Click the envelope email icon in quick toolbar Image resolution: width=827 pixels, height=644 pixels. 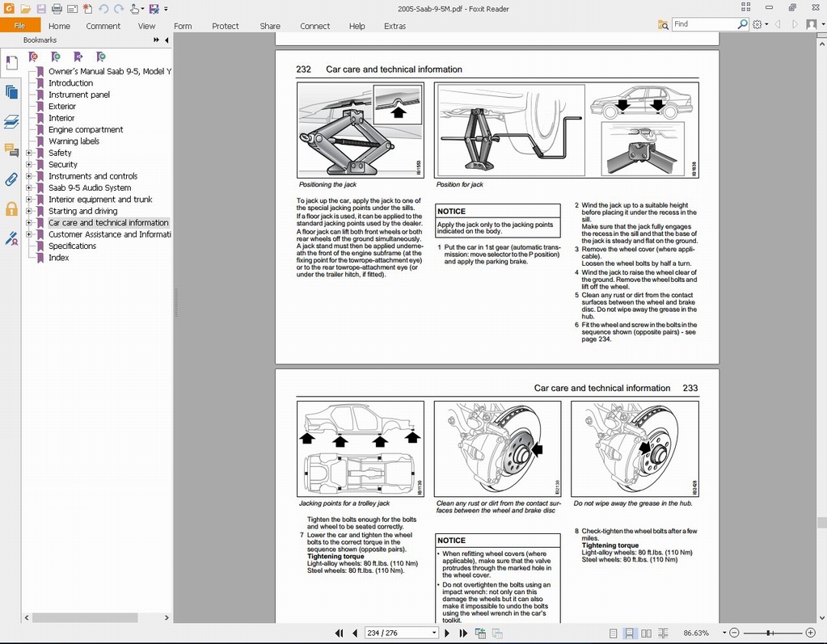73,9
